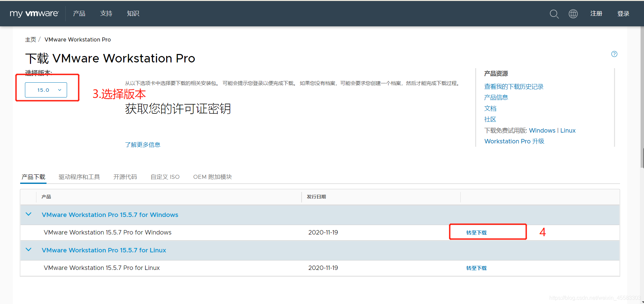Click VMware Workstation Pro 15.5.7 for Windows heading
Screen dimensions: 644x304
tap(110, 215)
